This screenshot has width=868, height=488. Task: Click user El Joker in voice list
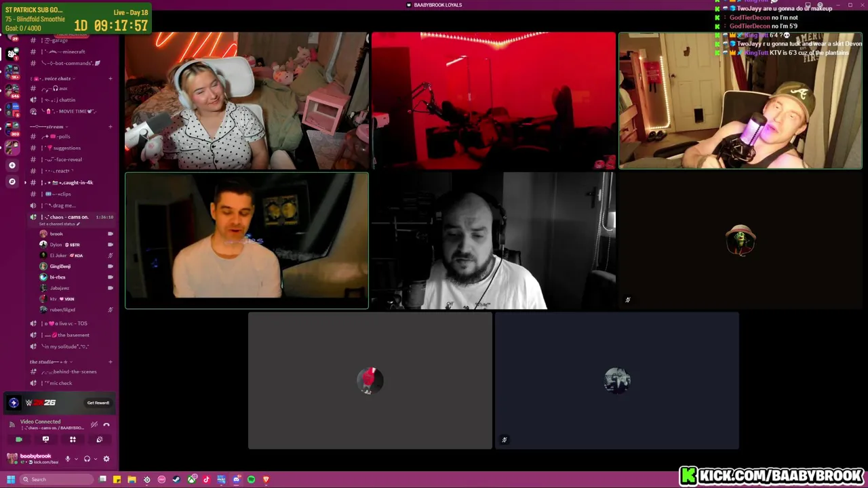tap(76, 256)
